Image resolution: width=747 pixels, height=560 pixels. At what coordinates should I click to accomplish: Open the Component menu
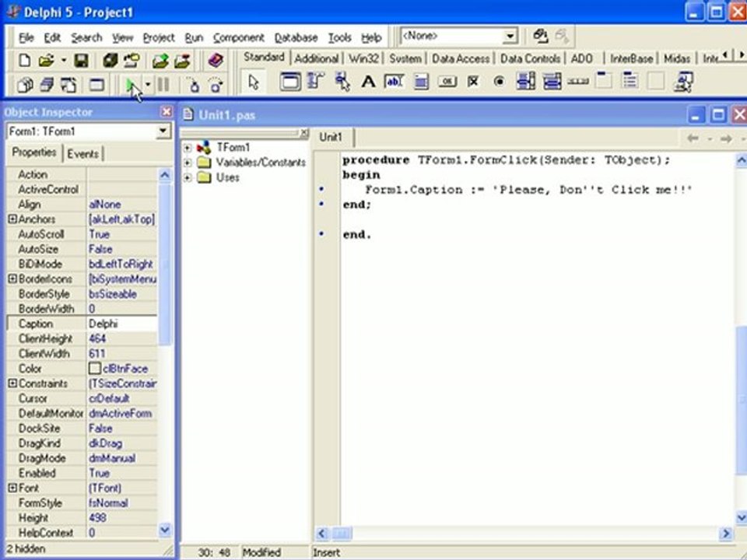tap(238, 37)
